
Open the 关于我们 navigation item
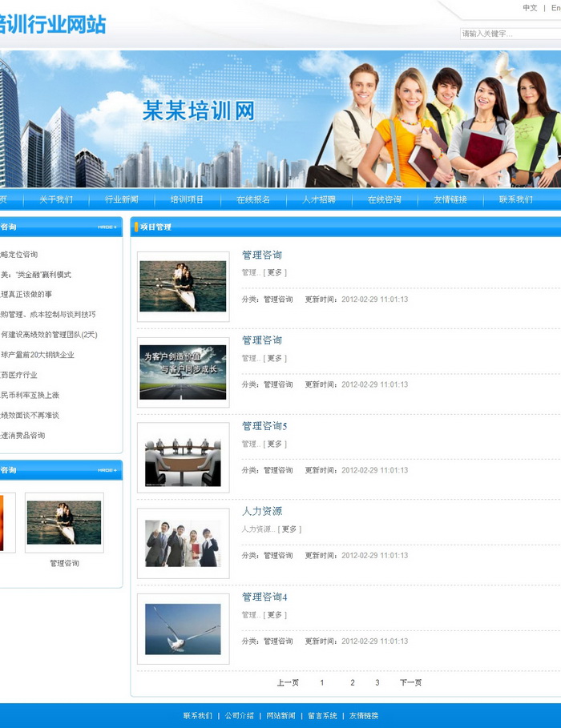coord(56,199)
